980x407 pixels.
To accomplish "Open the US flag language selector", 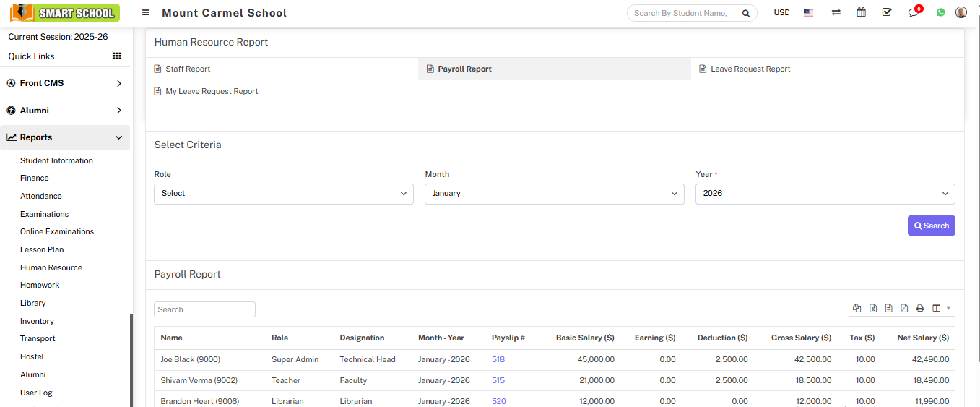I will pyautogui.click(x=808, y=13).
